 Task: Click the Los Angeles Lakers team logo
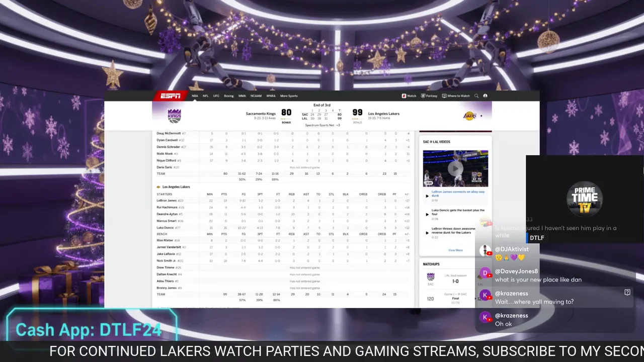pos(469,116)
